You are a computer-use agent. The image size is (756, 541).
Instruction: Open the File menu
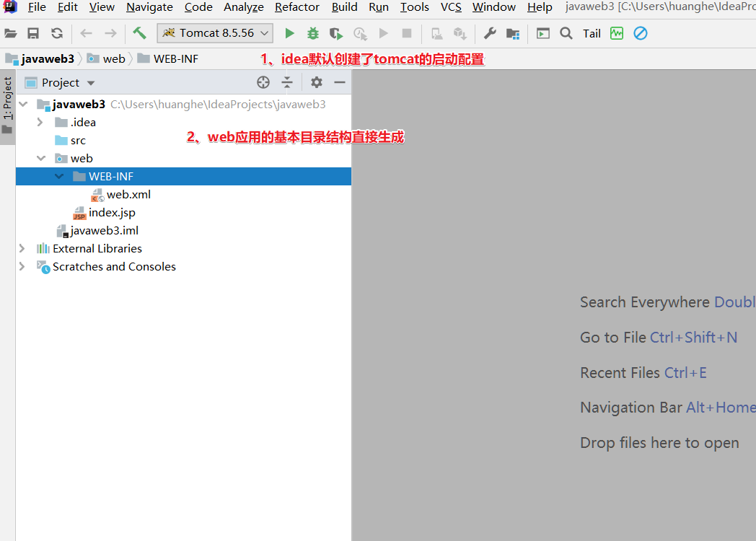point(37,6)
